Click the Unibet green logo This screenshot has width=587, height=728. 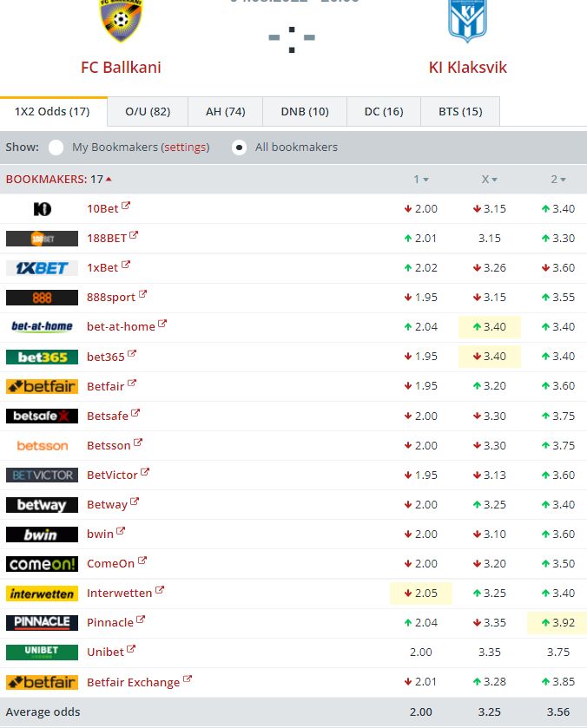[42, 653]
